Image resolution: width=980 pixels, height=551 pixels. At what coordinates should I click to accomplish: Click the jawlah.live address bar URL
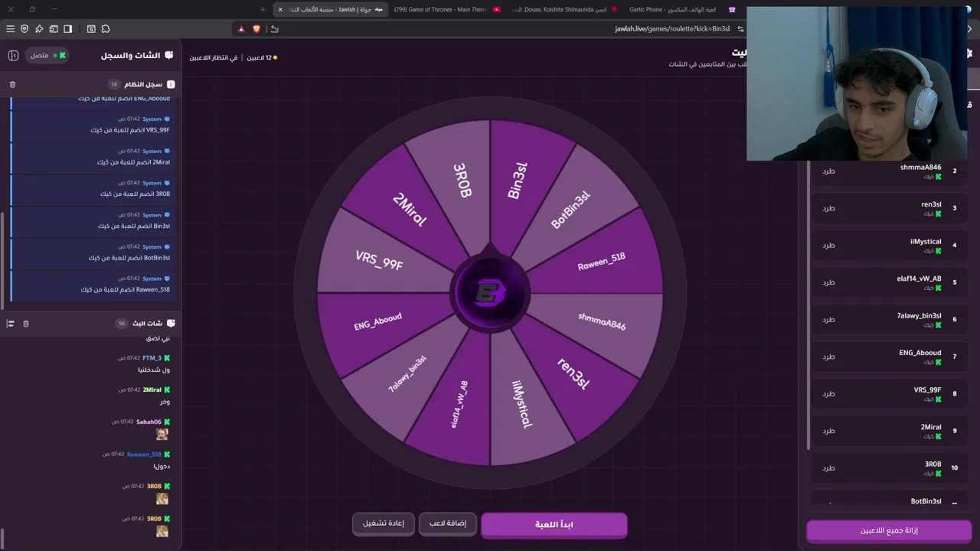tap(671, 29)
